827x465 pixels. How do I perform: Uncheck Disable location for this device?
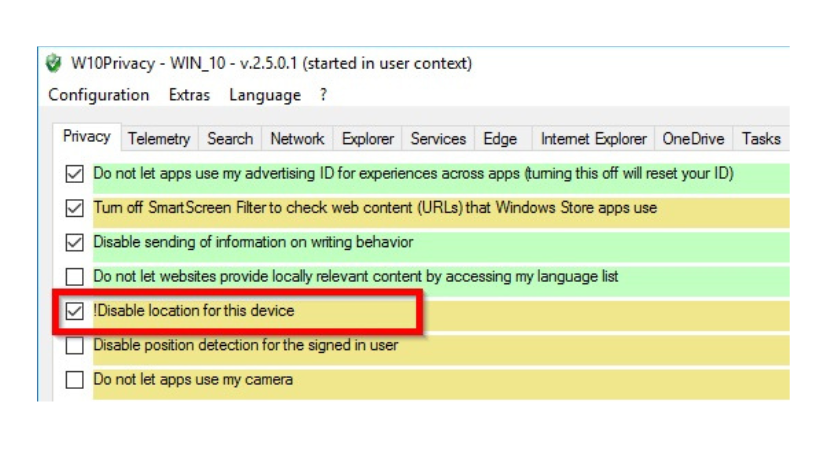click(x=74, y=311)
